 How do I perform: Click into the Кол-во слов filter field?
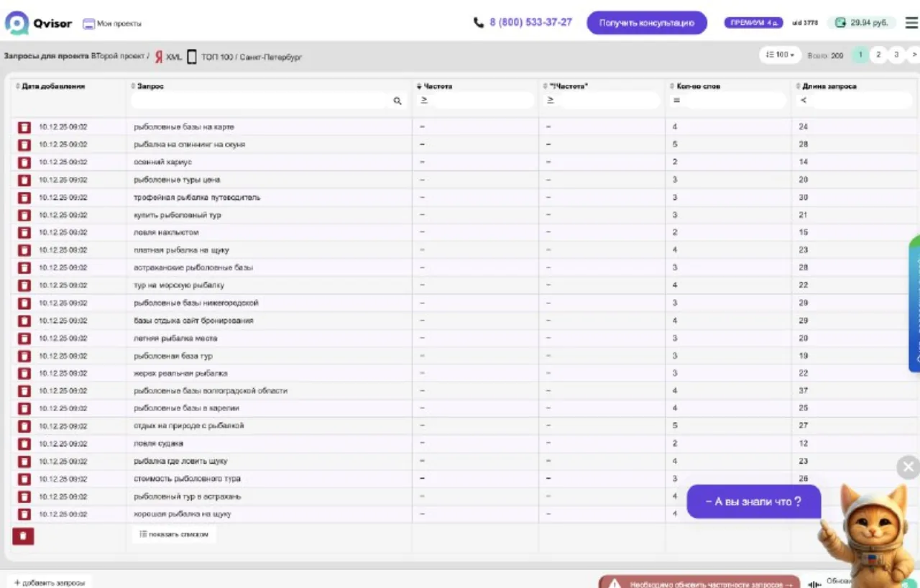click(735, 101)
